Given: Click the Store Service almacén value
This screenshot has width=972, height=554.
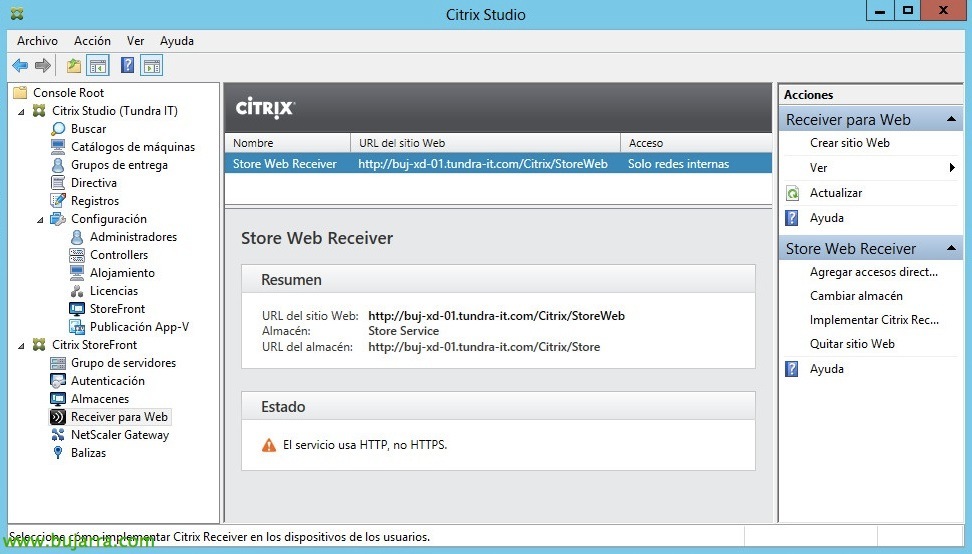Looking at the screenshot, I should click(404, 331).
